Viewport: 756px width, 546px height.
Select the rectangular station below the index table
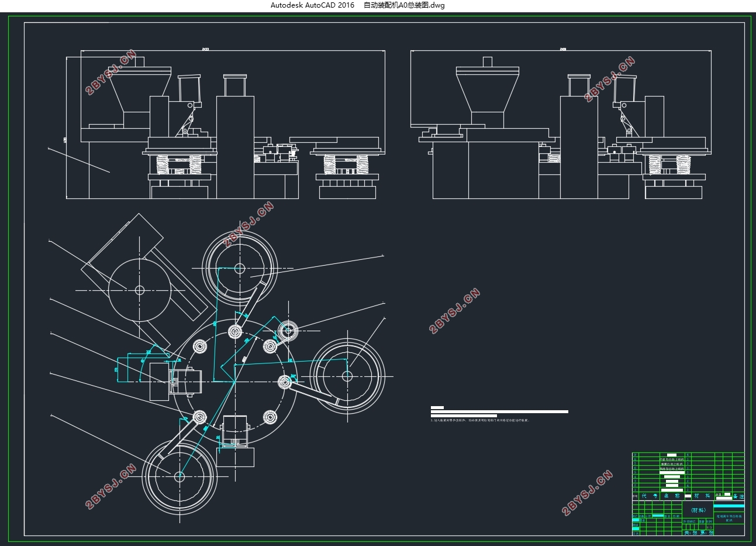pos(235,441)
